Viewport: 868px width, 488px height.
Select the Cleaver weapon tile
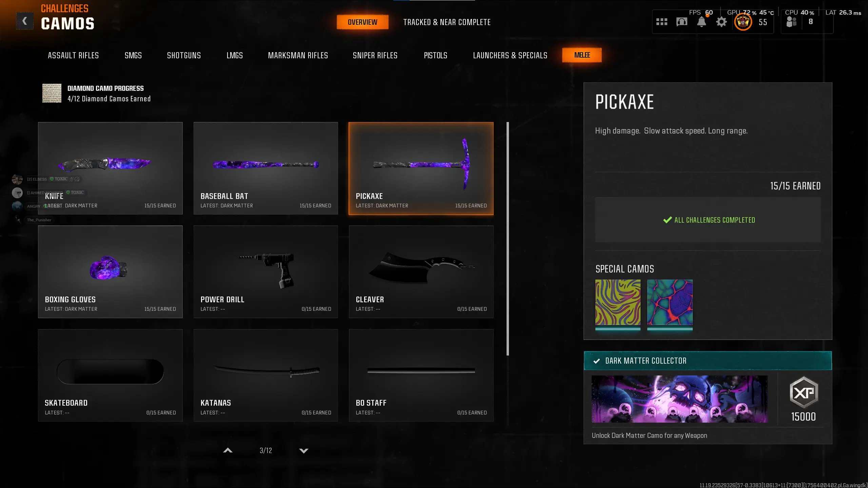pyautogui.click(x=421, y=272)
